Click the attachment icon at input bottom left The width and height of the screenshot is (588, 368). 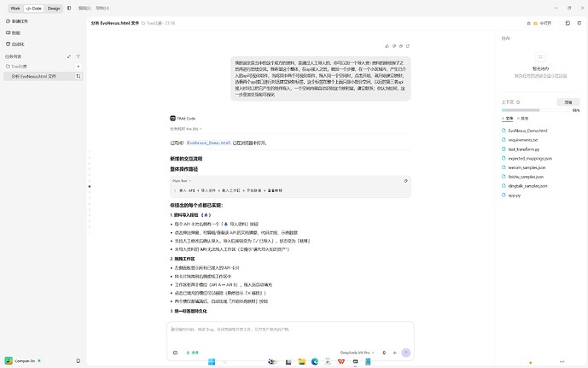175,353
